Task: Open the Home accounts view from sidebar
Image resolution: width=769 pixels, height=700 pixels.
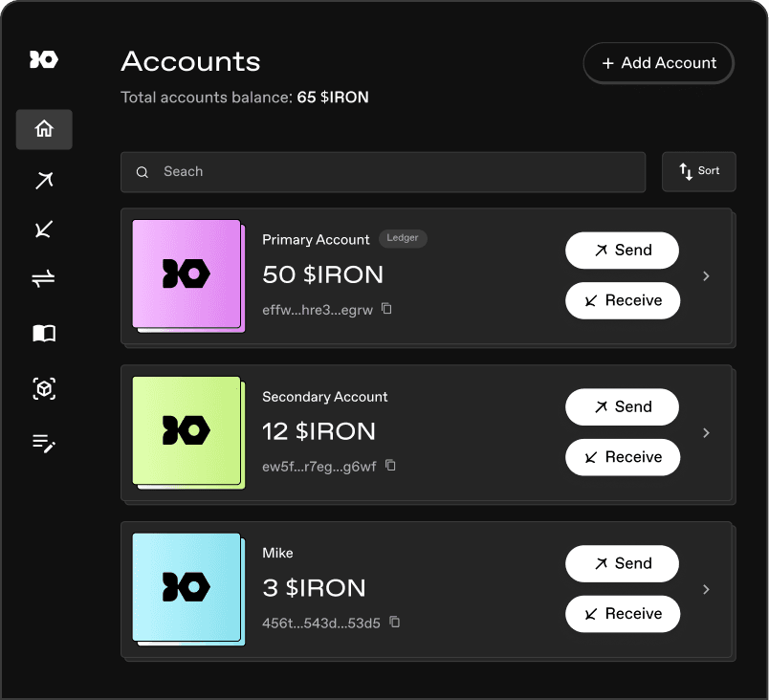Action: click(43, 129)
